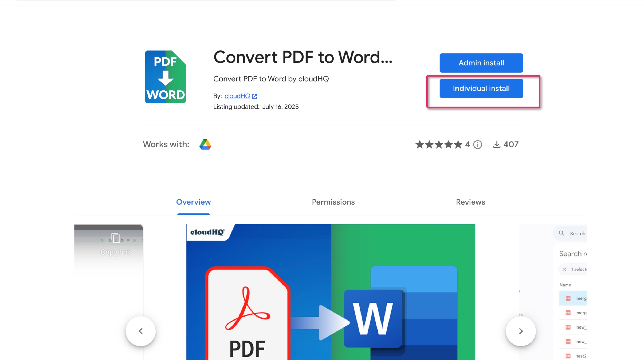This screenshot has height=360, width=644.
Task: Show the previous carousel screenshot
Action: 141,331
